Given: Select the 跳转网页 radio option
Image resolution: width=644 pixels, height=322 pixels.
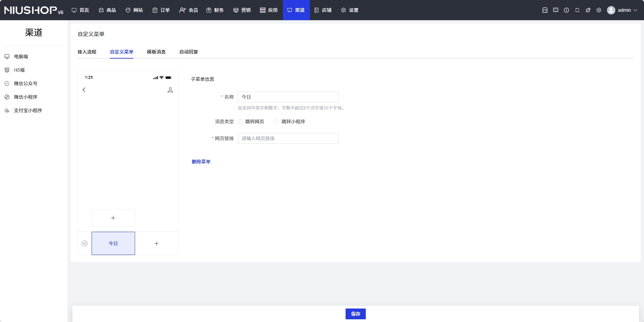Looking at the screenshot, I should pos(240,122).
